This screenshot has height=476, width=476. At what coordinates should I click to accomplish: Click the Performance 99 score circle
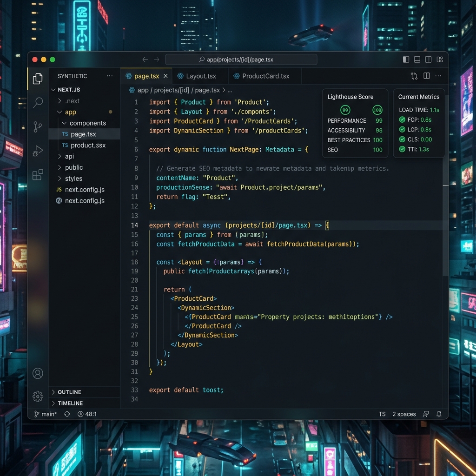tap(345, 110)
